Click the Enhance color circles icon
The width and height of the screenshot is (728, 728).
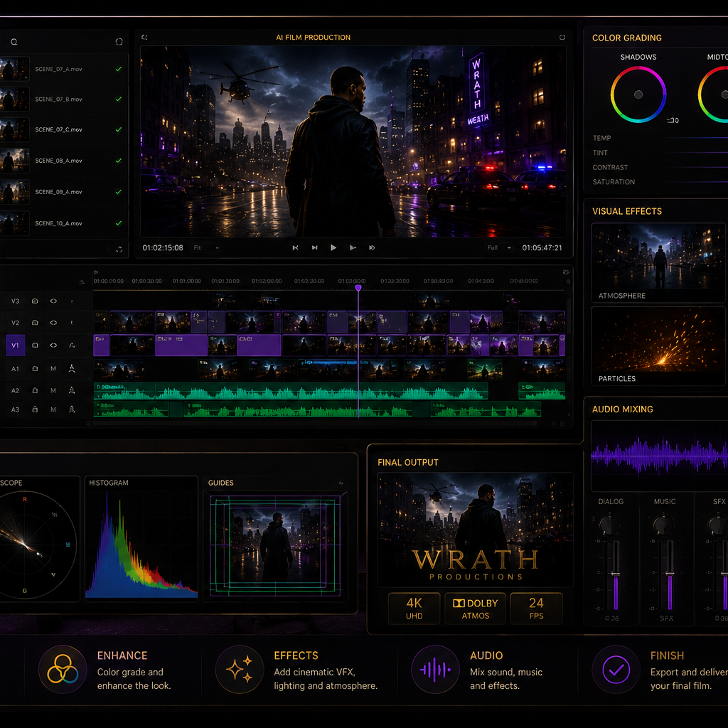click(63, 670)
